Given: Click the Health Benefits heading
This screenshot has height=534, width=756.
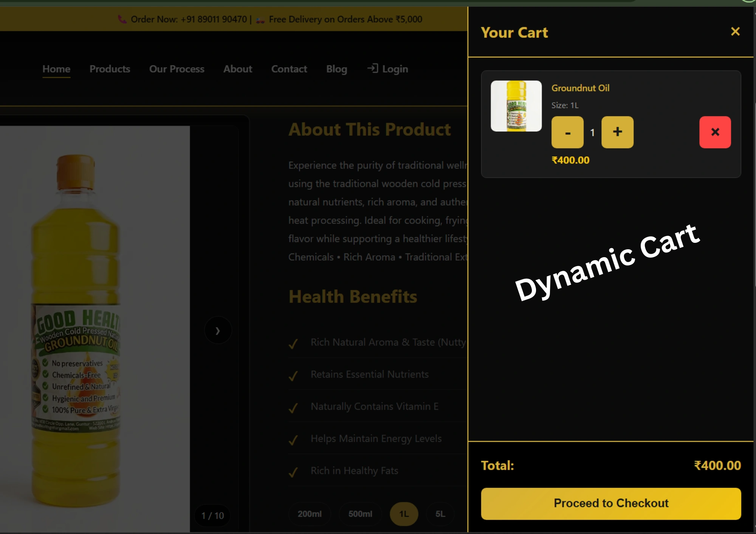Looking at the screenshot, I should [x=353, y=297].
